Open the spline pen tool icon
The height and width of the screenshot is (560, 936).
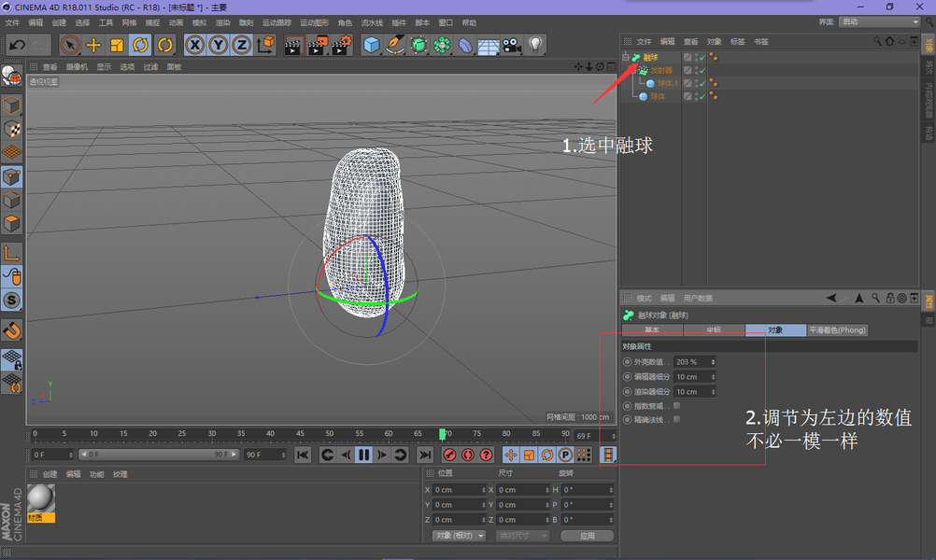pos(394,45)
